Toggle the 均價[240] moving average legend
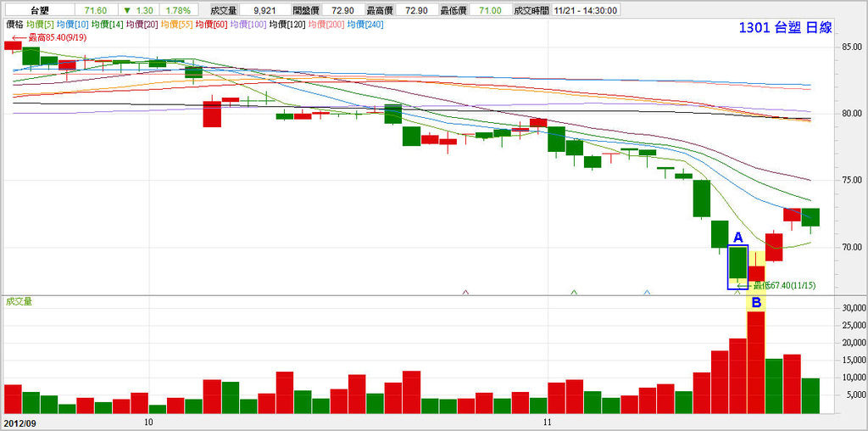 (x=365, y=25)
